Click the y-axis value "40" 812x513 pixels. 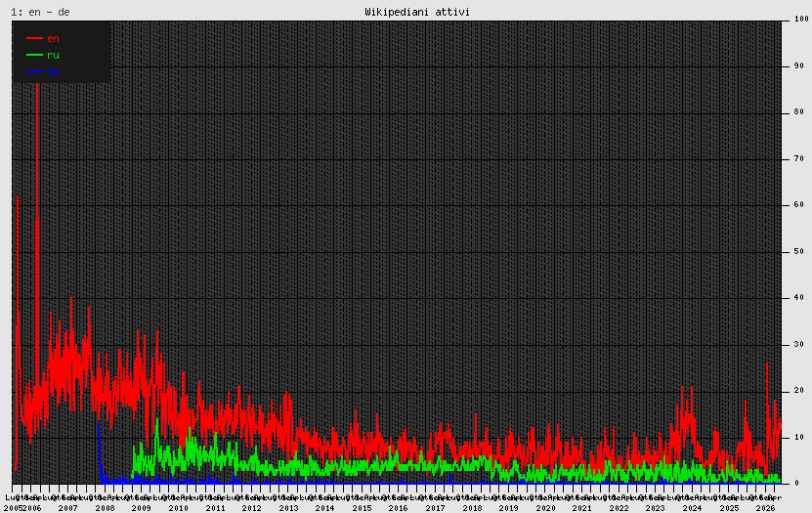coord(799,298)
